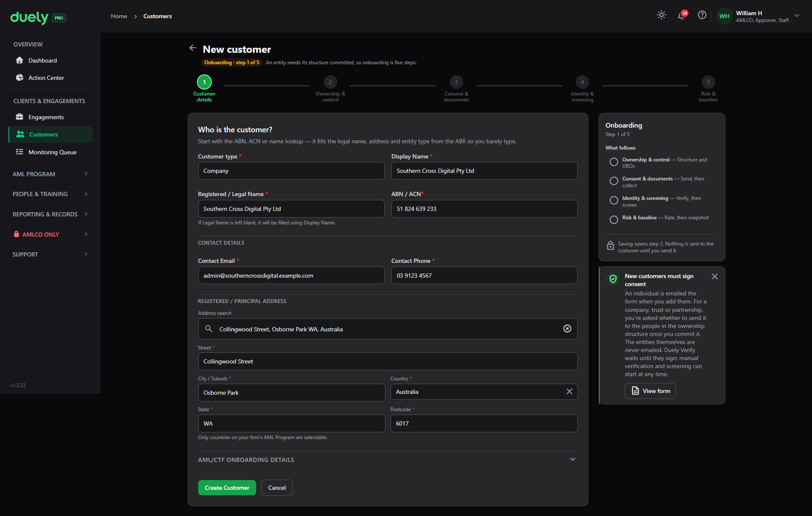This screenshot has height=516, width=812.
Task: Expand AML/CTF ONBOARDING DETAILS chevron
Action: click(x=573, y=459)
